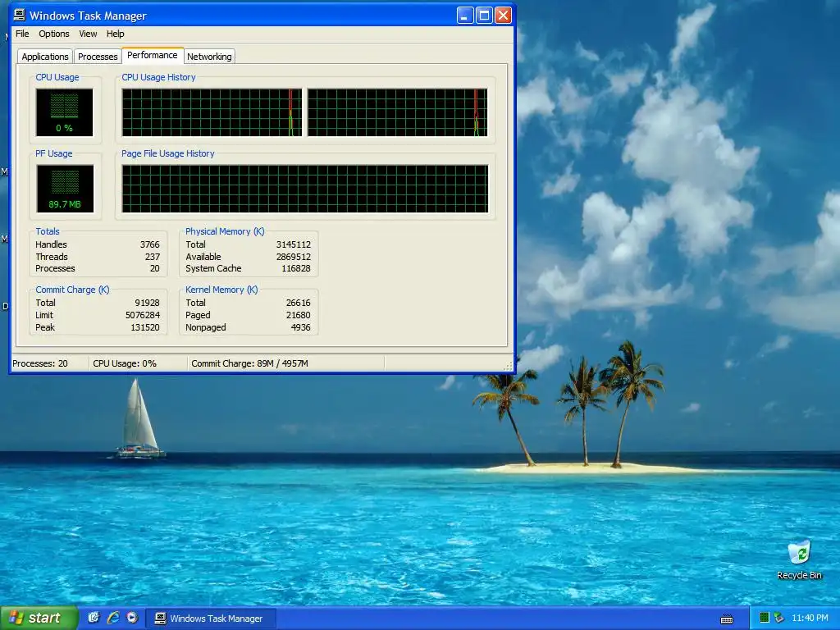
Task: Click the window resize grip corner
Action: tap(509, 366)
